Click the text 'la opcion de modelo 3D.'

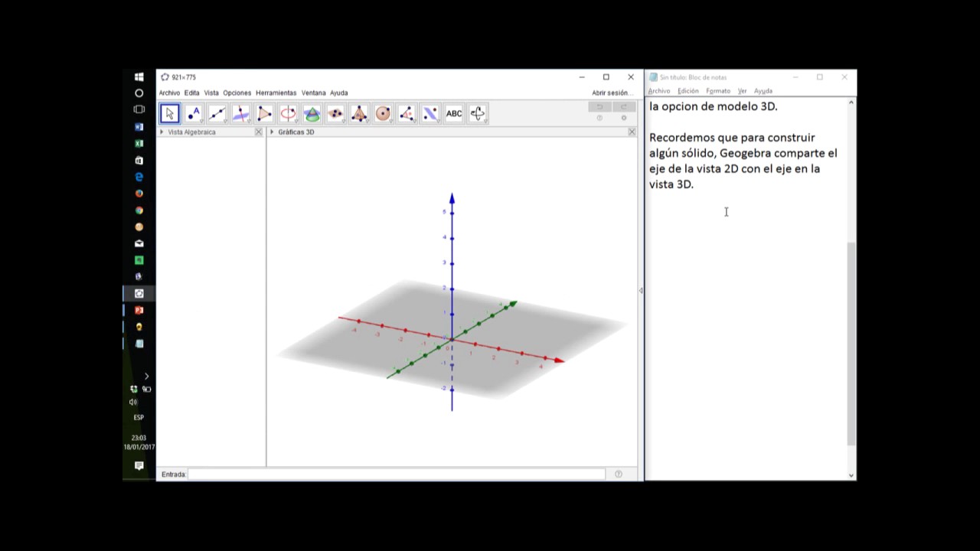713,106
